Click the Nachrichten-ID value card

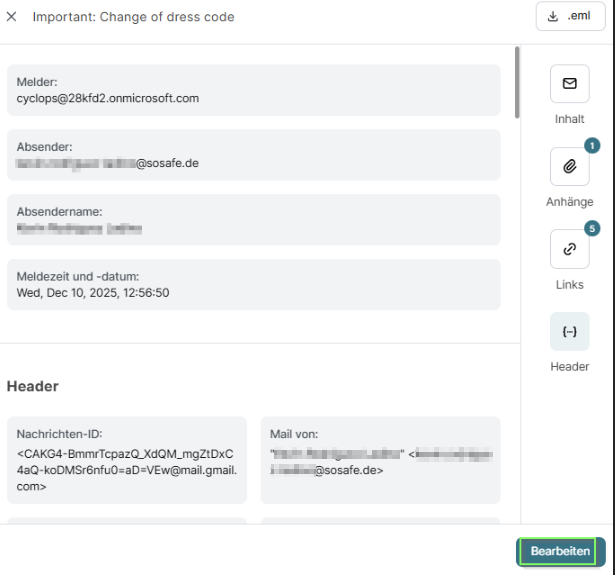tap(126, 459)
